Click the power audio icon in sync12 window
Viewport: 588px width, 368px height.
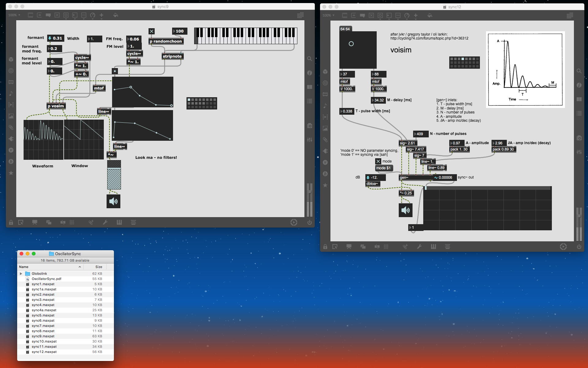(579, 247)
